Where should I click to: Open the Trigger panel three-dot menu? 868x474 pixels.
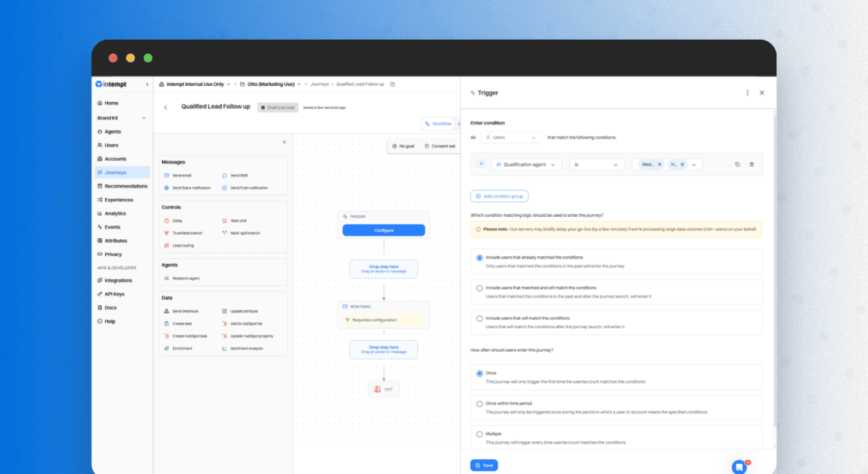pyautogui.click(x=748, y=93)
